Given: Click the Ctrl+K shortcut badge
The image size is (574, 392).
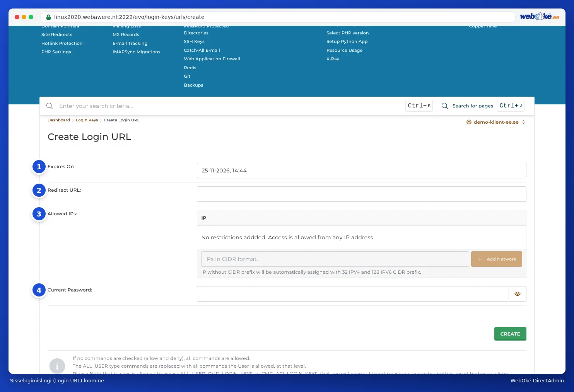Looking at the screenshot, I should click(419, 106).
